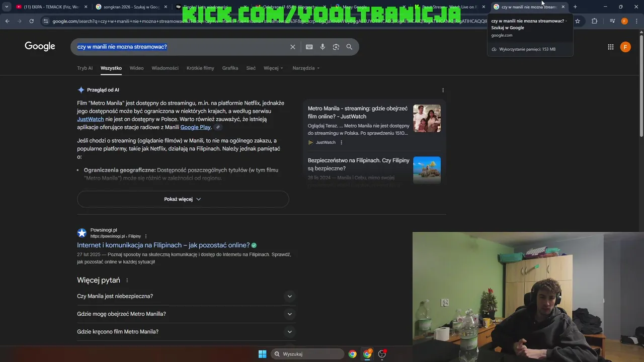Open the Metro Manila JustWatch source card
This screenshot has width=644, height=362.
(374, 125)
